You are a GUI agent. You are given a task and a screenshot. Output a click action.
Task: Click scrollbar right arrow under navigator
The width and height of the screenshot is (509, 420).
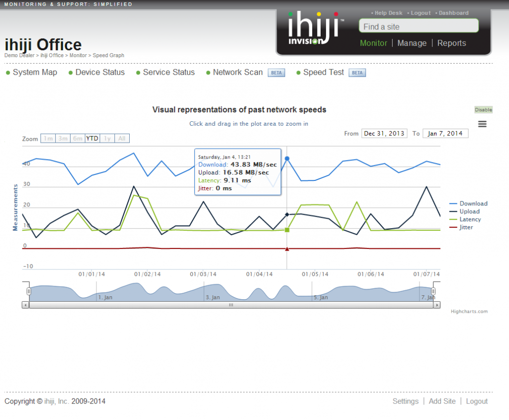pyautogui.click(x=437, y=305)
